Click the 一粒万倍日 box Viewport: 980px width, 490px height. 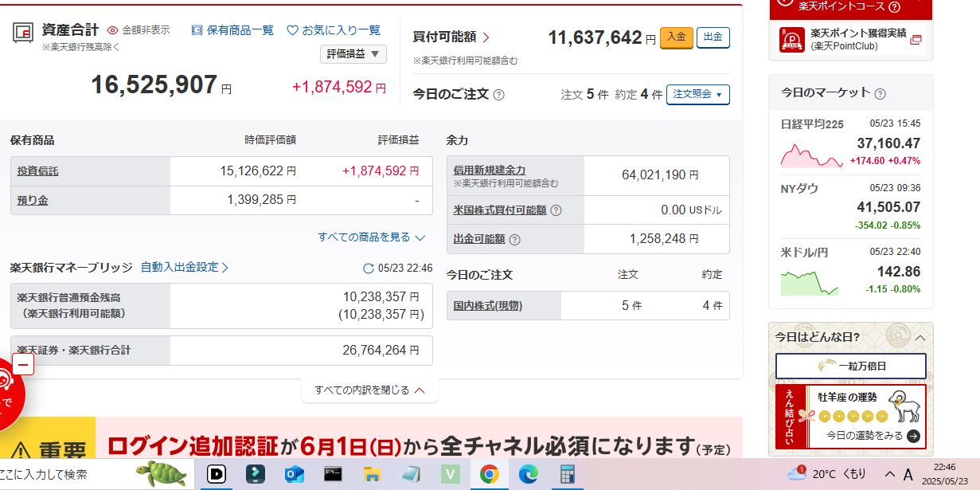pyautogui.click(x=851, y=366)
